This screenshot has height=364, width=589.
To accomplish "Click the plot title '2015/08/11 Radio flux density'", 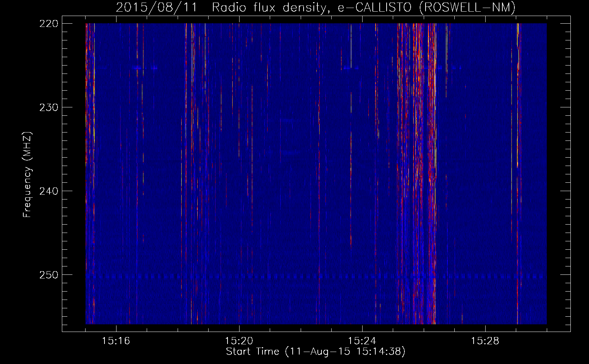I will click(316, 7).
